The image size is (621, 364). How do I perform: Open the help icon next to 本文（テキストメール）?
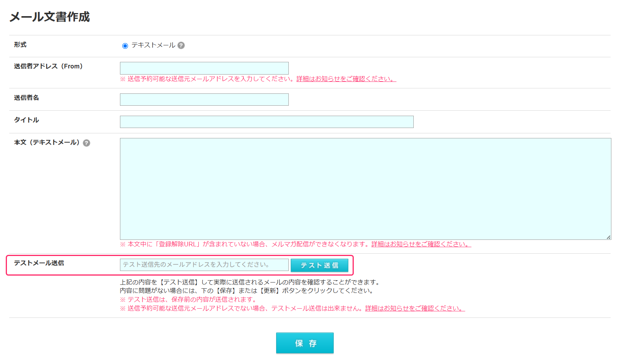pyautogui.click(x=87, y=143)
